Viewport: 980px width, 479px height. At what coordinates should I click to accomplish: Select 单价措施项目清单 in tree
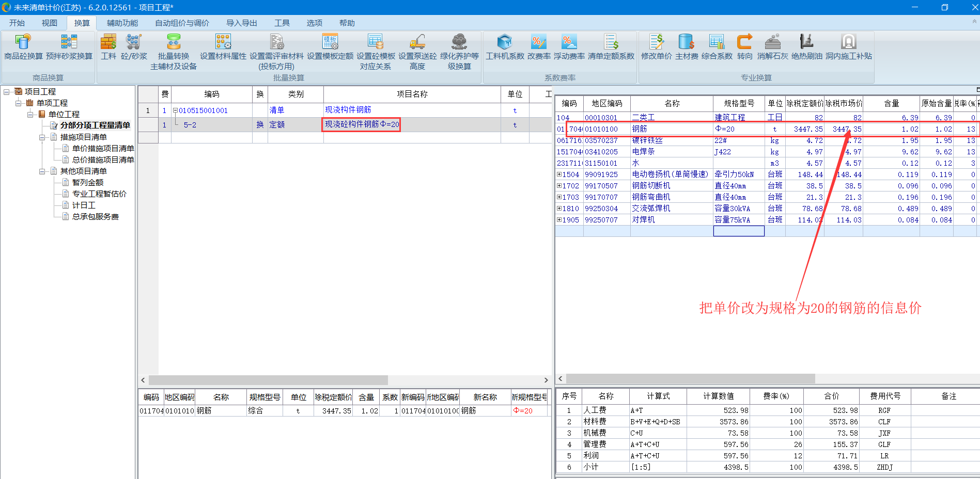pos(103,149)
